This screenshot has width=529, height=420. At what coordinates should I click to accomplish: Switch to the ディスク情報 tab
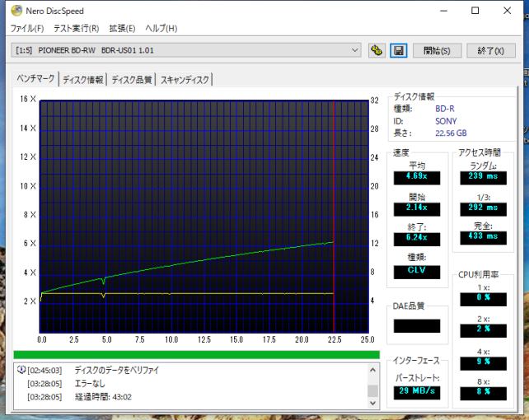coord(83,80)
